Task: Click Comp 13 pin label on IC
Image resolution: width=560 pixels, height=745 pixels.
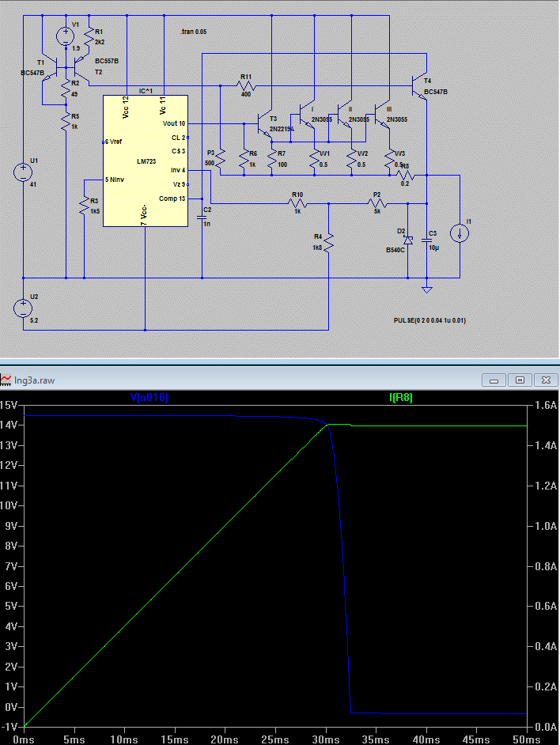Action: coord(172,199)
